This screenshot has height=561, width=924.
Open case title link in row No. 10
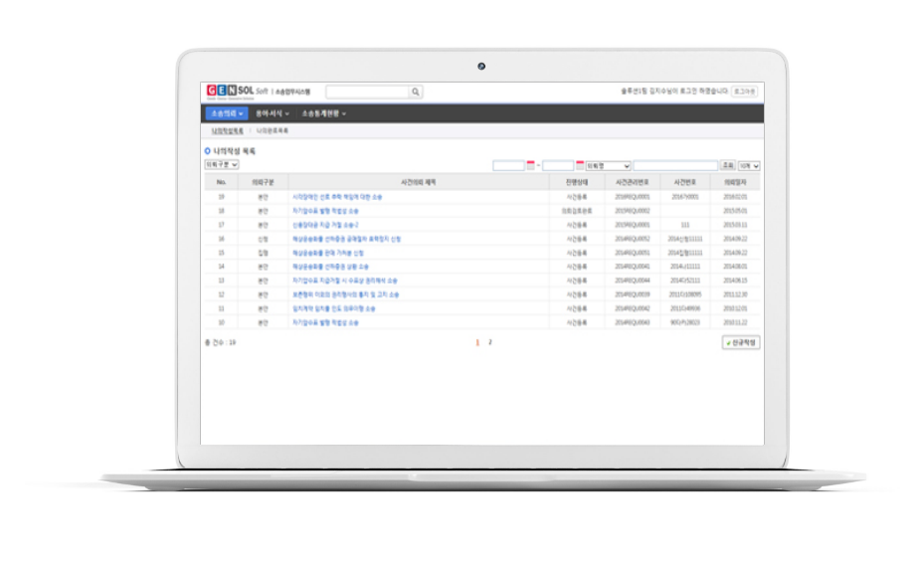(333, 322)
